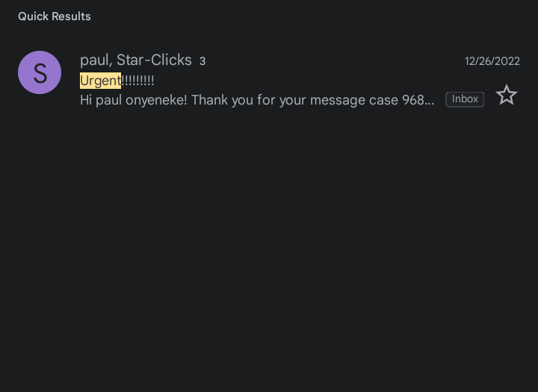The width and height of the screenshot is (538, 392).
Task: Select the 'Star-Clicks' sender name
Action: click(x=154, y=60)
